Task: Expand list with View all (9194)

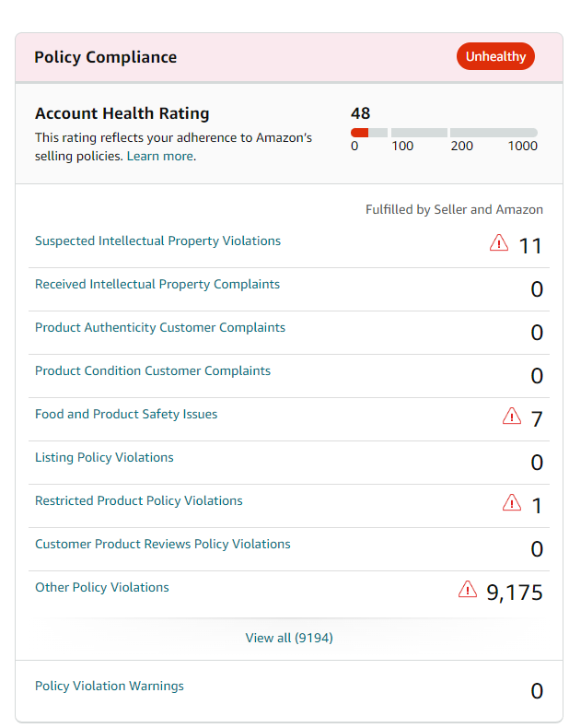Action: click(289, 638)
